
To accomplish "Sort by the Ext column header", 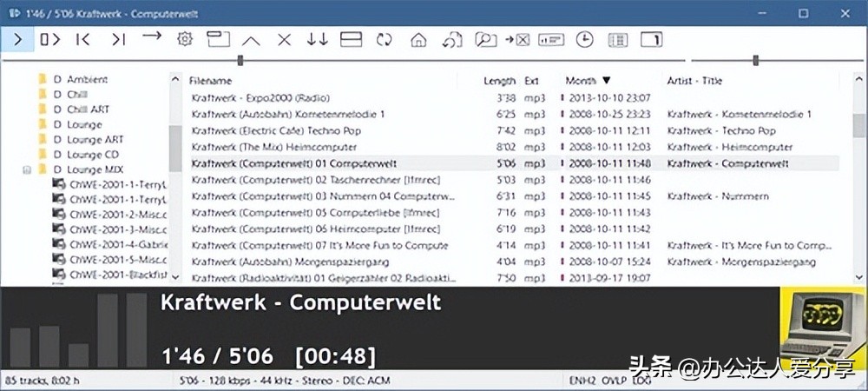I will (531, 81).
